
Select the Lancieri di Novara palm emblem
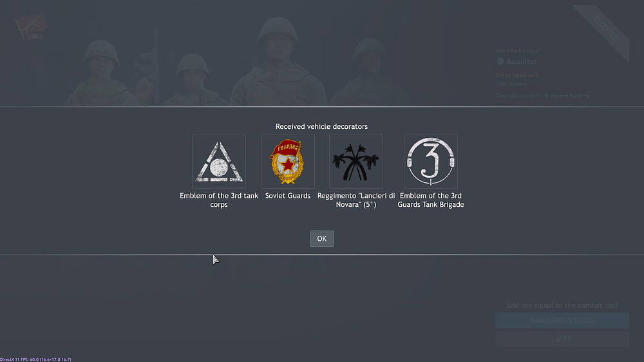[x=356, y=162]
